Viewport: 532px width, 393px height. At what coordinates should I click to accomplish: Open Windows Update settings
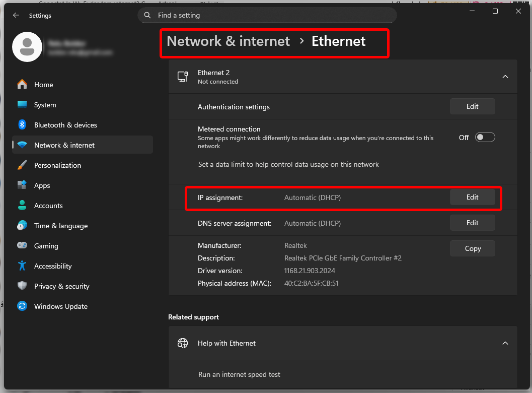60,306
